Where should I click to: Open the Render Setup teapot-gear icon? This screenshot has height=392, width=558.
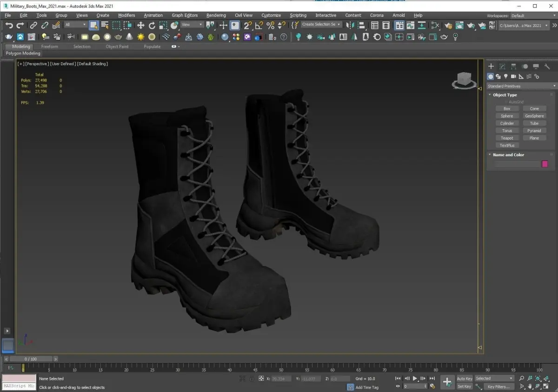pyautogui.click(x=449, y=25)
